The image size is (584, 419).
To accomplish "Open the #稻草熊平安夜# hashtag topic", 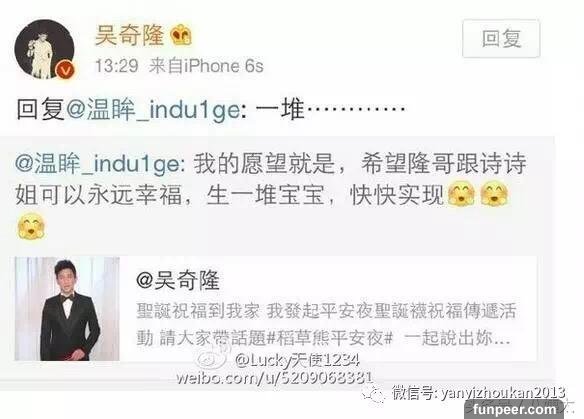I will tap(330, 338).
